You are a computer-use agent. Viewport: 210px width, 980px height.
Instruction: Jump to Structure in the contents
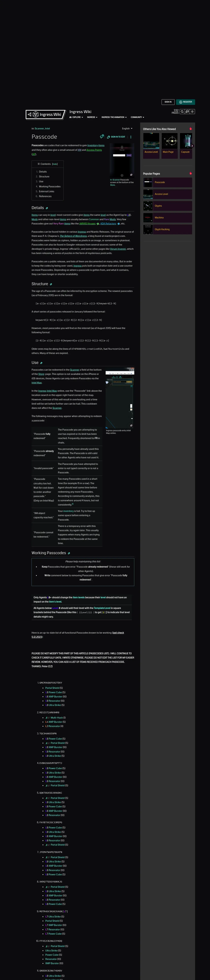[44, 177]
